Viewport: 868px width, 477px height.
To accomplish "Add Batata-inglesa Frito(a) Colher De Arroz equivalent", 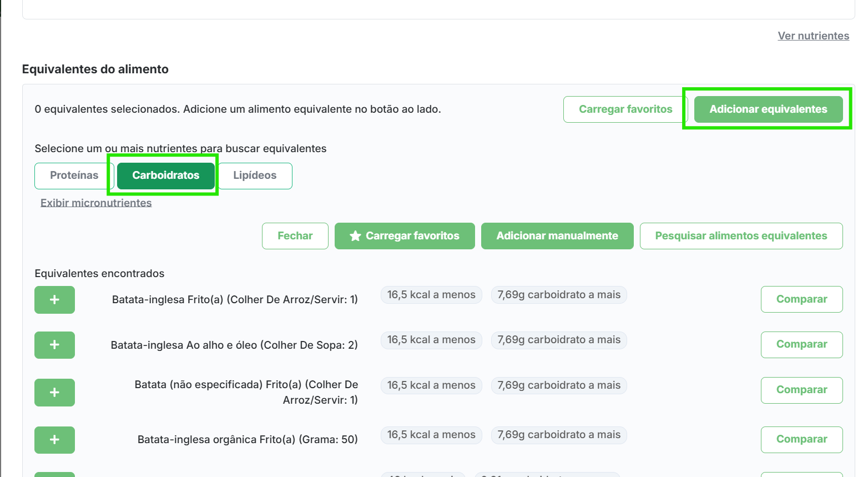I will pyautogui.click(x=54, y=300).
